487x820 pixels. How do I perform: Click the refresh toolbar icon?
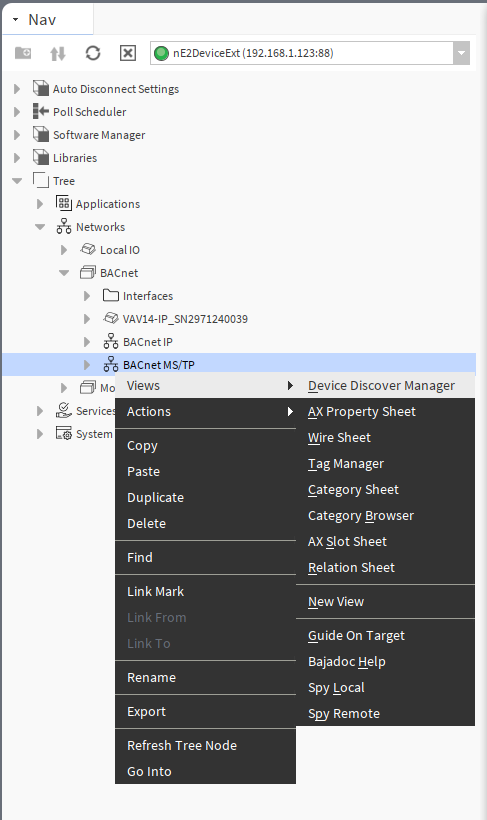point(93,53)
